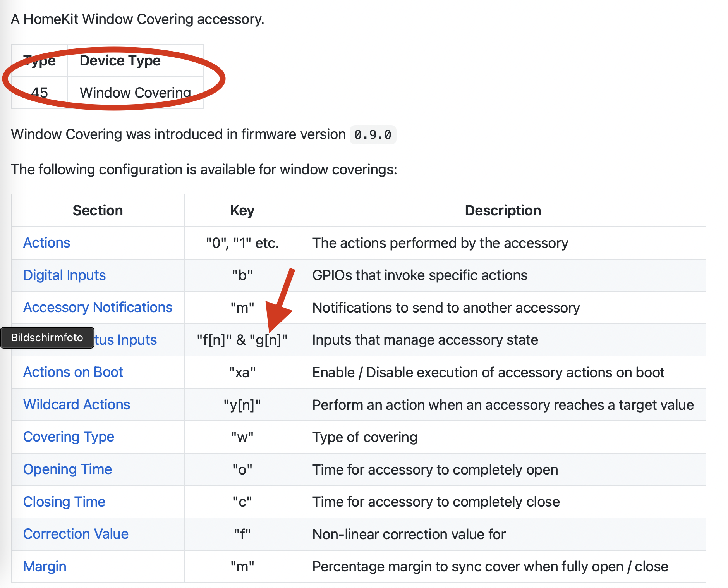
Task: Go to the Status Inputs link
Action: [125, 340]
